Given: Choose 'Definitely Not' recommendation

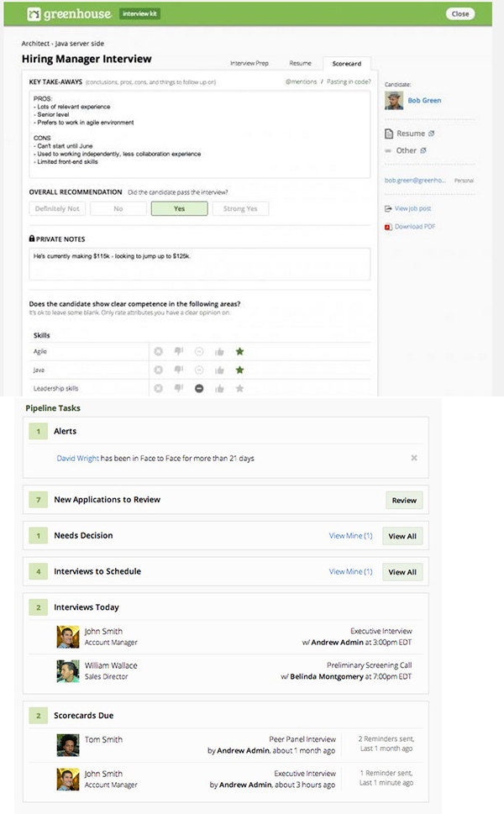Looking at the screenshot, I should (57, 208).
